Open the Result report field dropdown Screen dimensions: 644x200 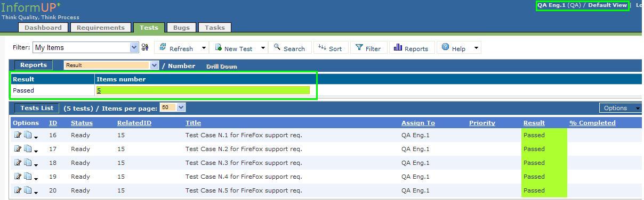111,65
